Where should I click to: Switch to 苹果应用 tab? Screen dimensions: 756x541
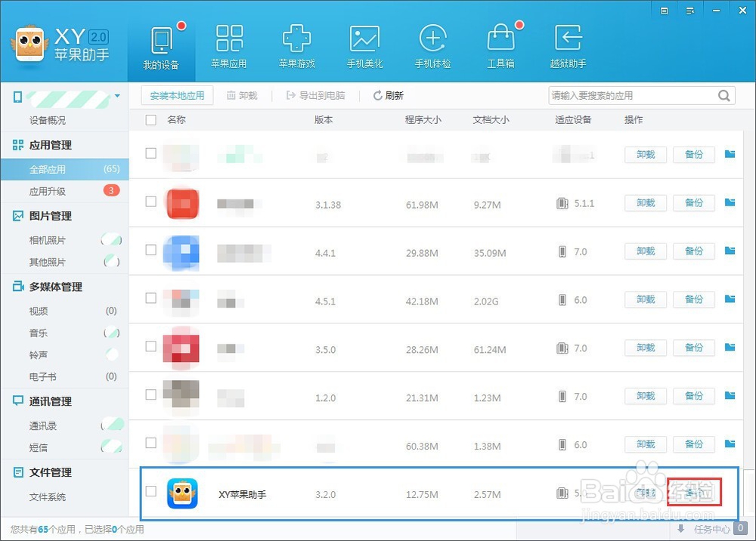[229, 47]
